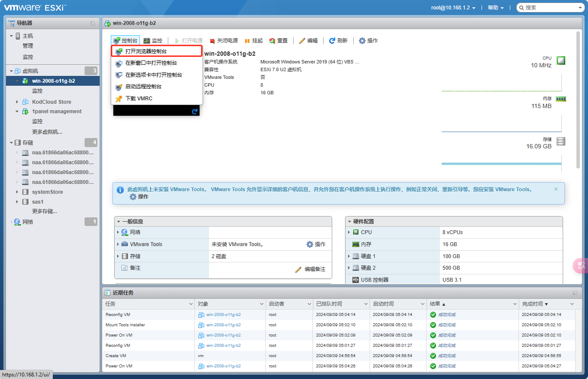Click the 编辑备注 edit notes link
Viewport: 588px width, 379px height.
(310, 269)
